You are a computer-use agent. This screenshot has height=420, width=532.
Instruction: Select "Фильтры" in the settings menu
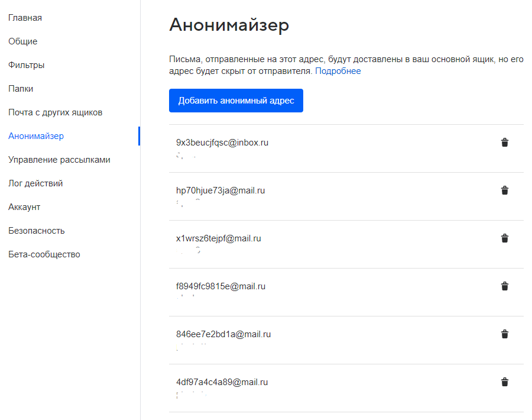point(26,65)
